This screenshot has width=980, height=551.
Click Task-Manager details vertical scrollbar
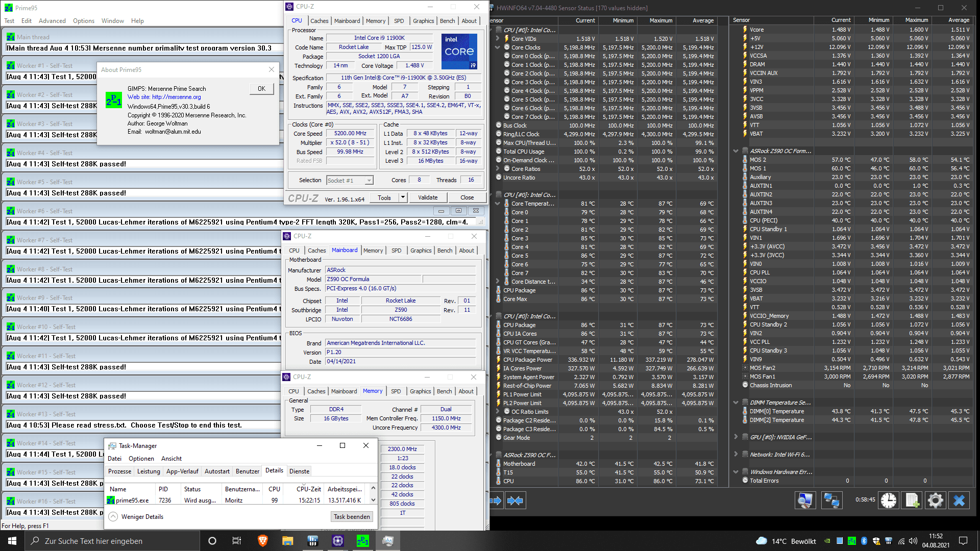coord(373,494)
